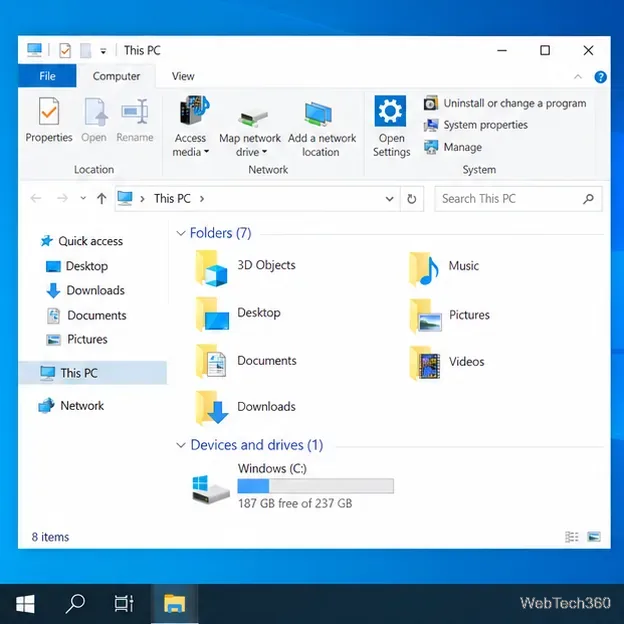This screenshot has width=624, height=624.
Task: Open Task View from taskbar
Action: [124, 604]
